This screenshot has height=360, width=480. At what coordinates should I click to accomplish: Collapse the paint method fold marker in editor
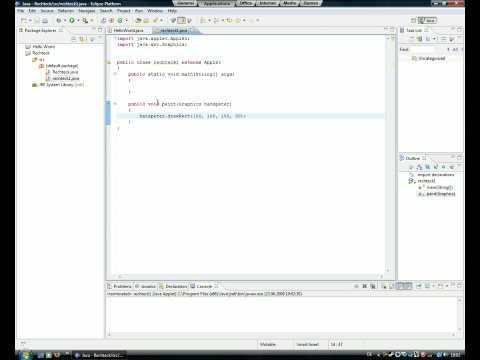coord(115,104)
